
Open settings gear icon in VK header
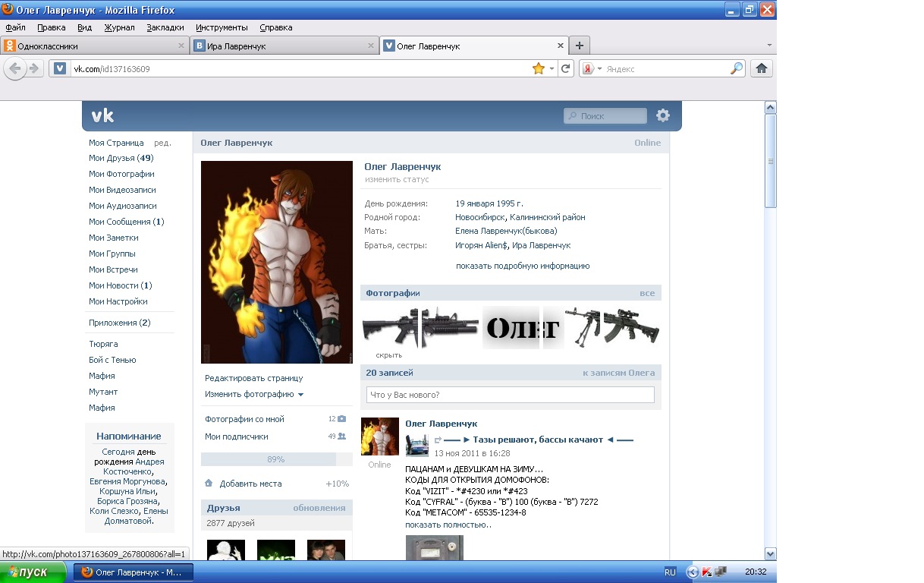pos(663,115)
